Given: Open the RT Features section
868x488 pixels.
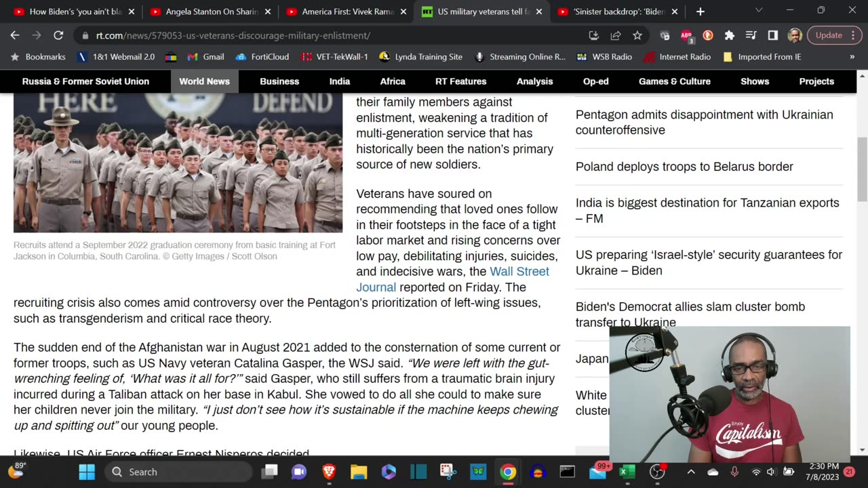Looking at the screenshot, I should 461,81.
